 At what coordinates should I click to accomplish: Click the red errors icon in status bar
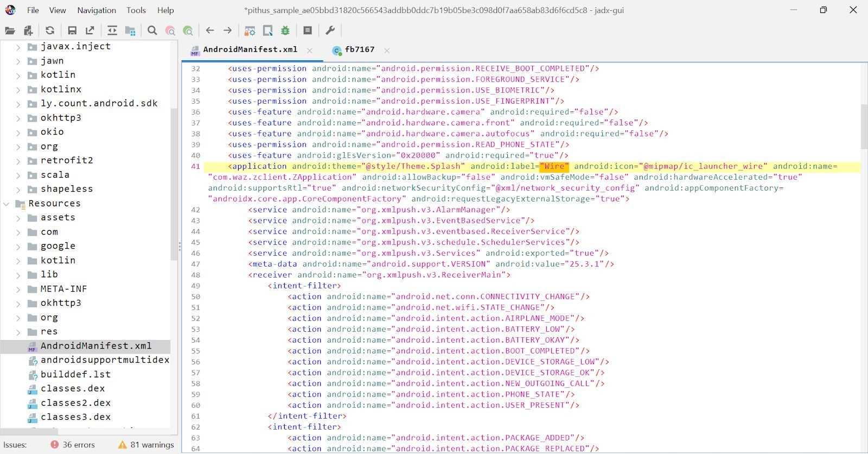(55, 445)
